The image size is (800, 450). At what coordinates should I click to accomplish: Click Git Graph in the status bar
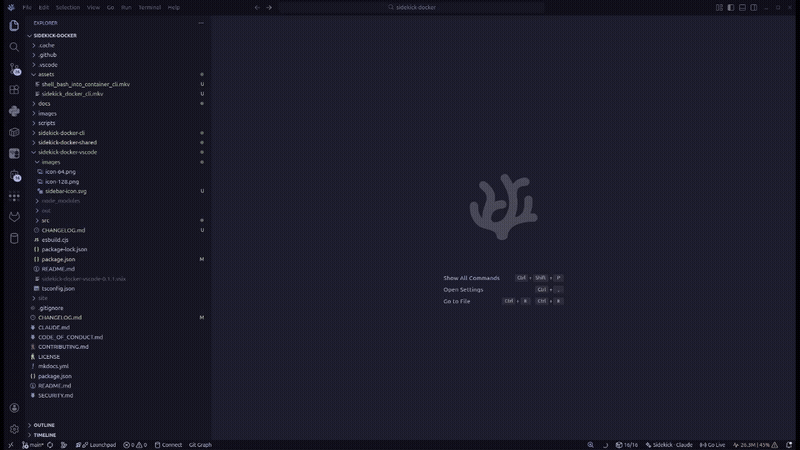tap(200, 445)
